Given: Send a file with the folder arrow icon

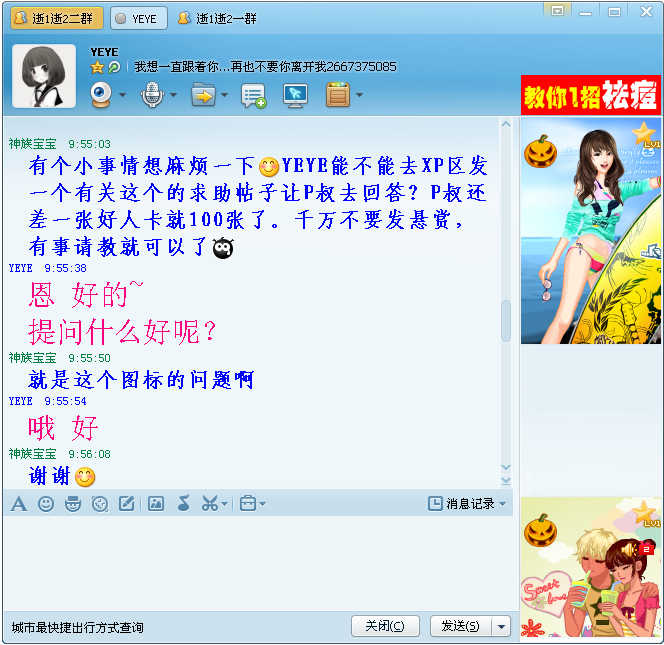Looking at the screenshot, I should 204,94.
